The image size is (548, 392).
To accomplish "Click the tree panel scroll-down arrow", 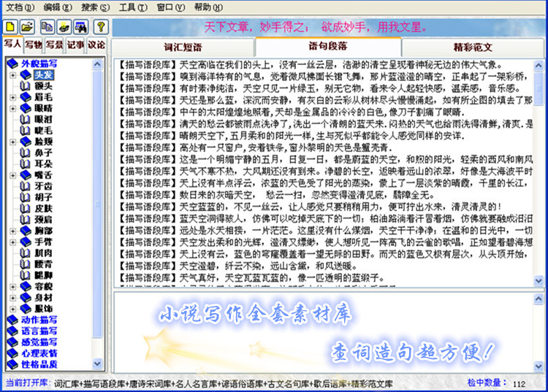I will tap(98, 362).
